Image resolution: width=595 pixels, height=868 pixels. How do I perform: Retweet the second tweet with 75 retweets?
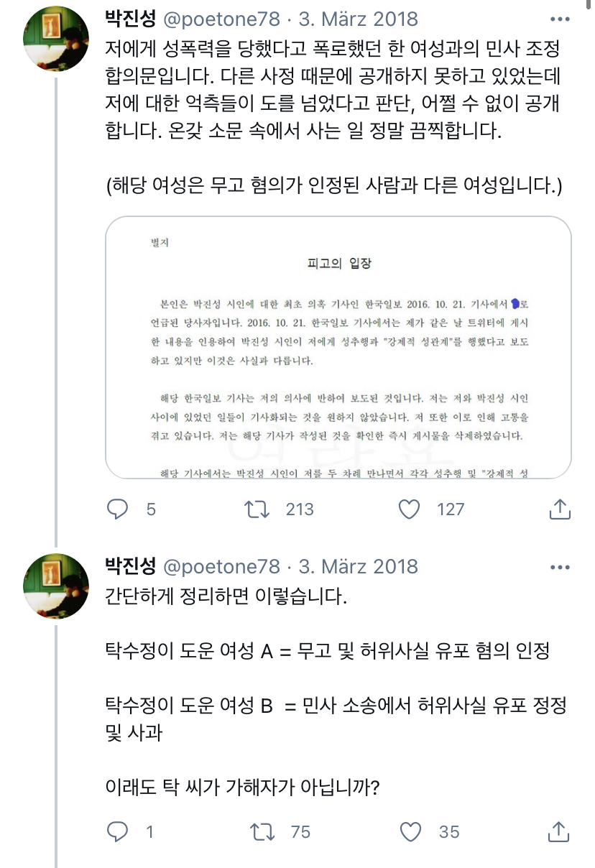(262, 832)
